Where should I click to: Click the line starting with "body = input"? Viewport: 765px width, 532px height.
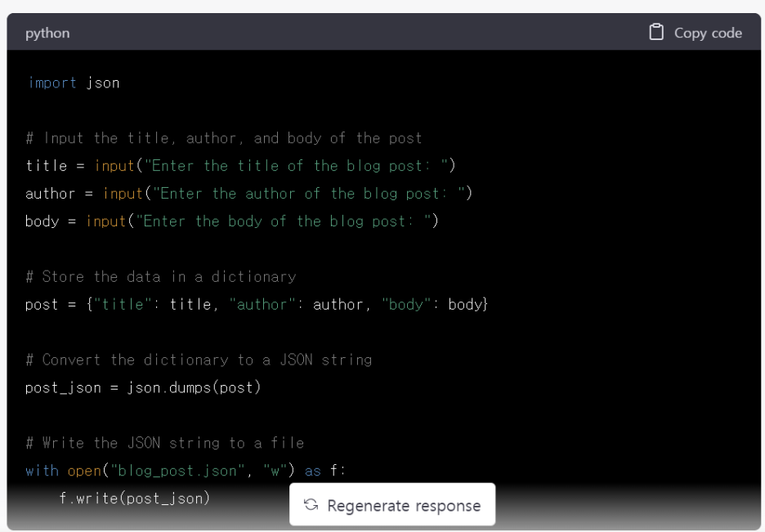coord(232,221)
